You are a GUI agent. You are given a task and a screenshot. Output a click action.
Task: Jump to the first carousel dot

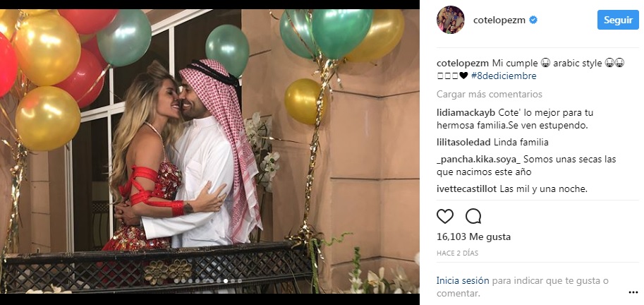176,281
